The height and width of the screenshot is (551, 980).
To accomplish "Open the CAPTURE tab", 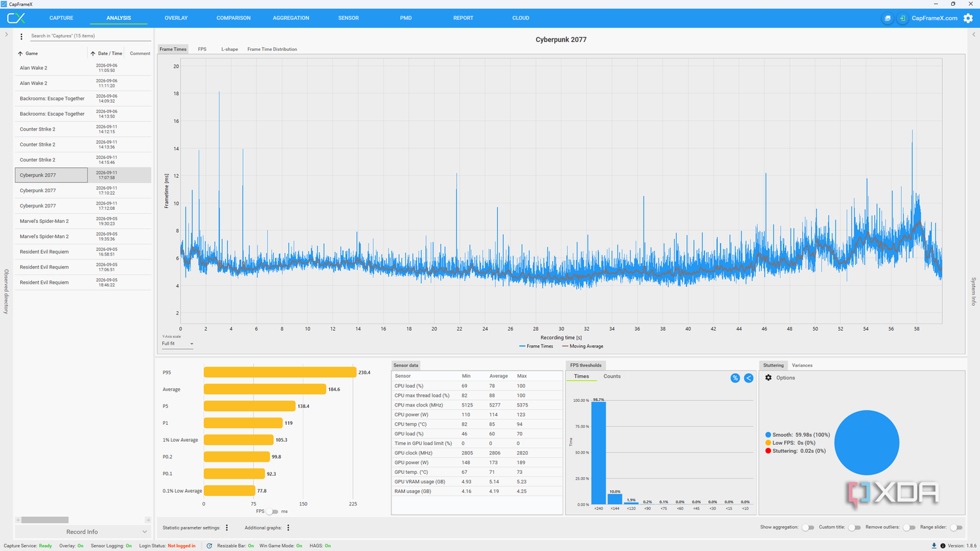I will 61,18.
